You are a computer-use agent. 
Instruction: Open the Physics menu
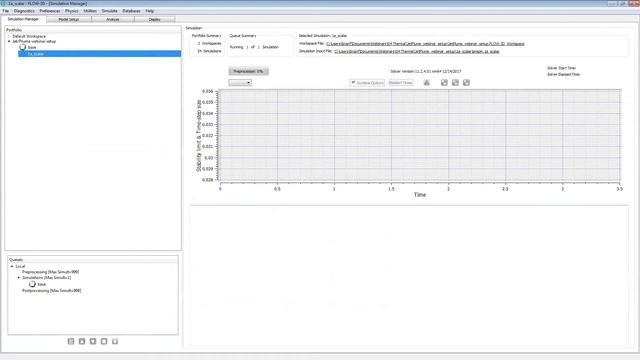point(71,11)
